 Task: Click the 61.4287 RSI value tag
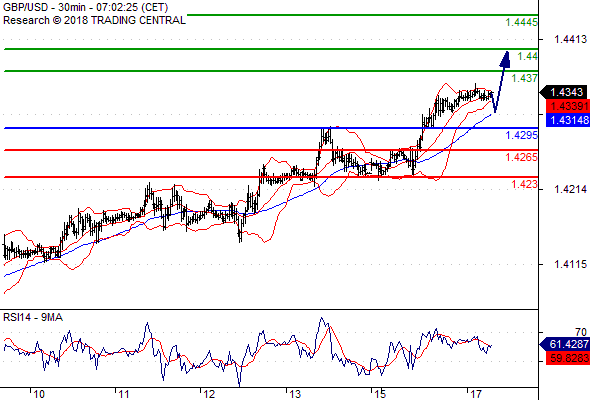564,344
